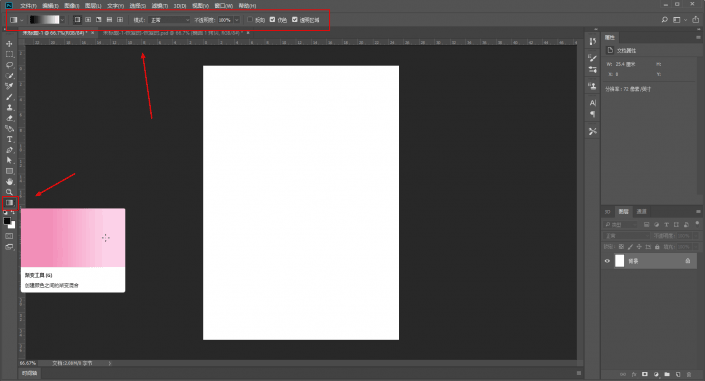Choose linear gradient style icon
The width and height of the screenshot is (705, 381).
click(77, 20)
